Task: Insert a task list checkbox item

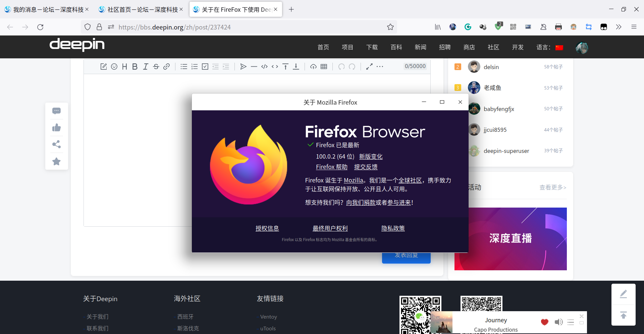Action: [205, 66]
